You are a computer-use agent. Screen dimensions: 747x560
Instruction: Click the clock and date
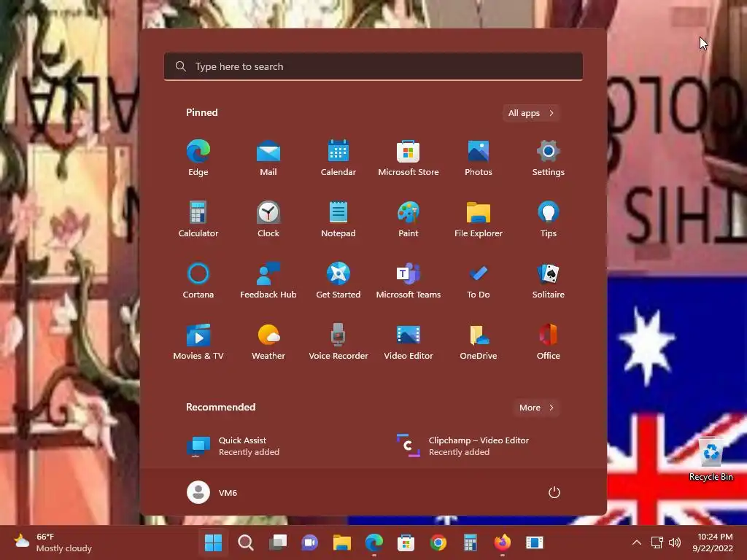coord(712,542)
